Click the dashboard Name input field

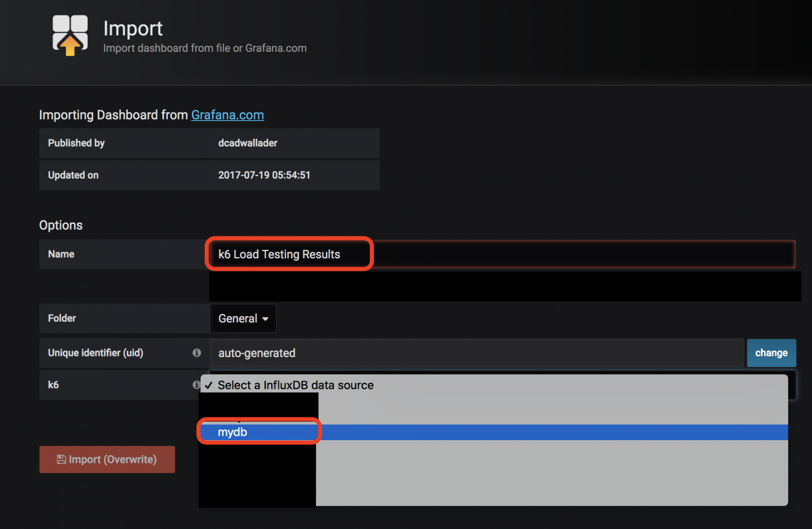point(502,254)
